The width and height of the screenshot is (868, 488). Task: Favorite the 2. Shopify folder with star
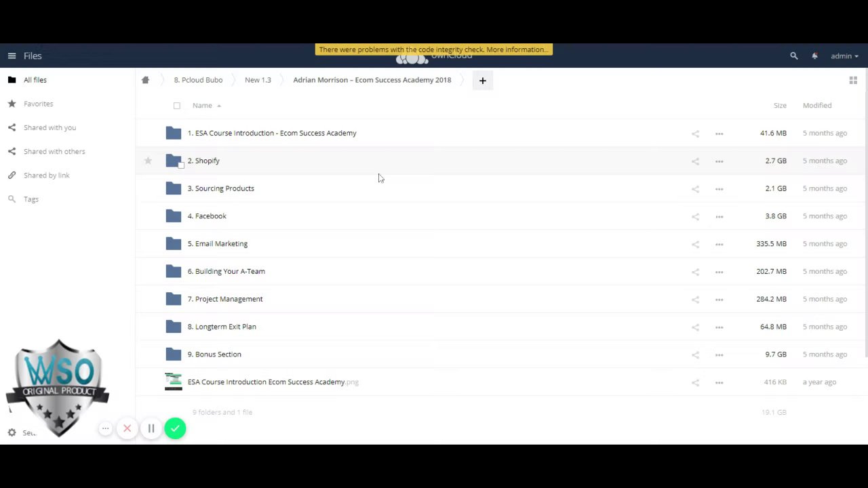(148, 161)
